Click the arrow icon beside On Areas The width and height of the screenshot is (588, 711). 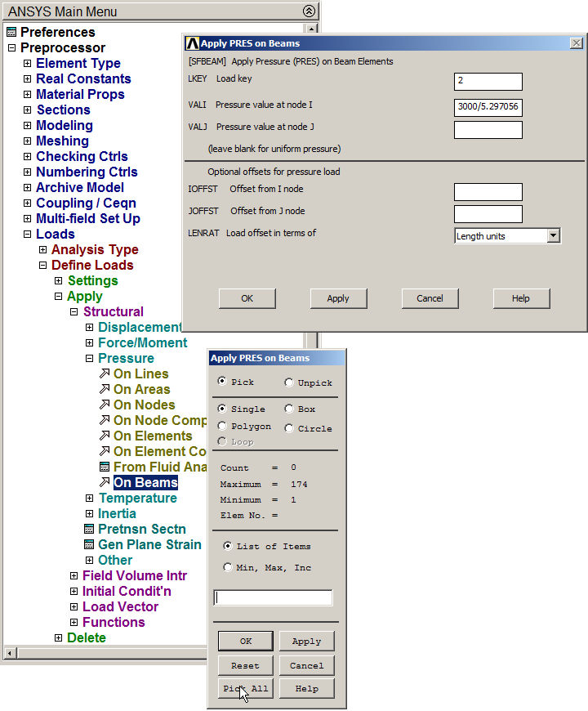105,390
